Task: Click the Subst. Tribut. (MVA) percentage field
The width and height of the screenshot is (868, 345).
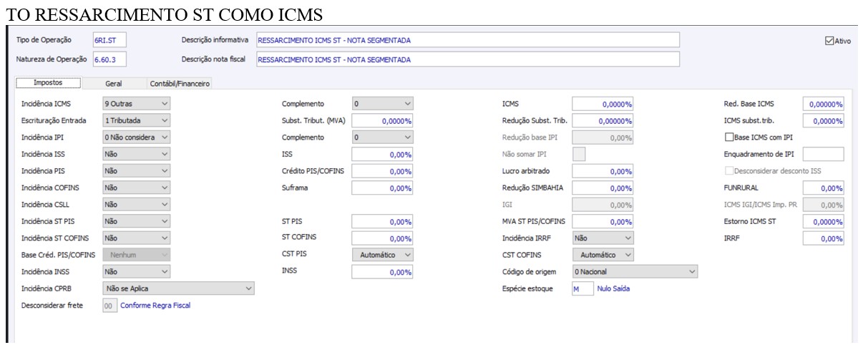Action: click(x=383, y=121)
